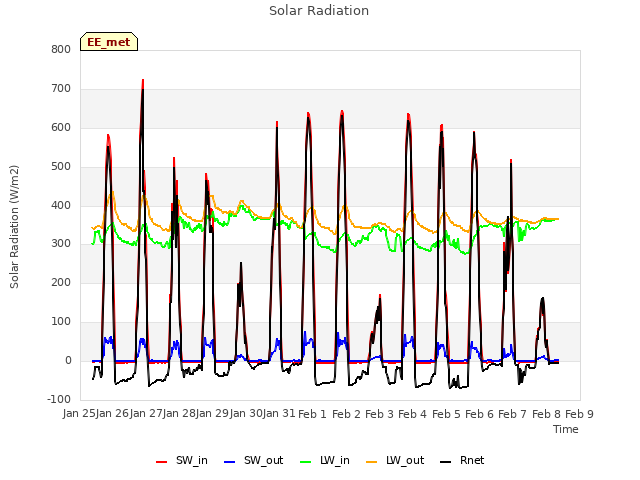Click the Feb 6 x-axis label
Image resolution: width=640 pixels, height=480 pixels.
[479, 414]
